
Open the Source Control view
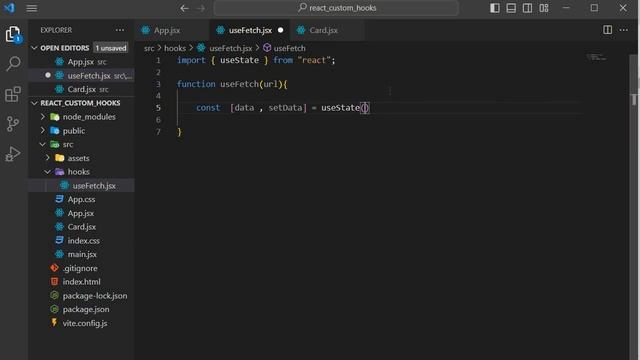click(x=13, y=124)
